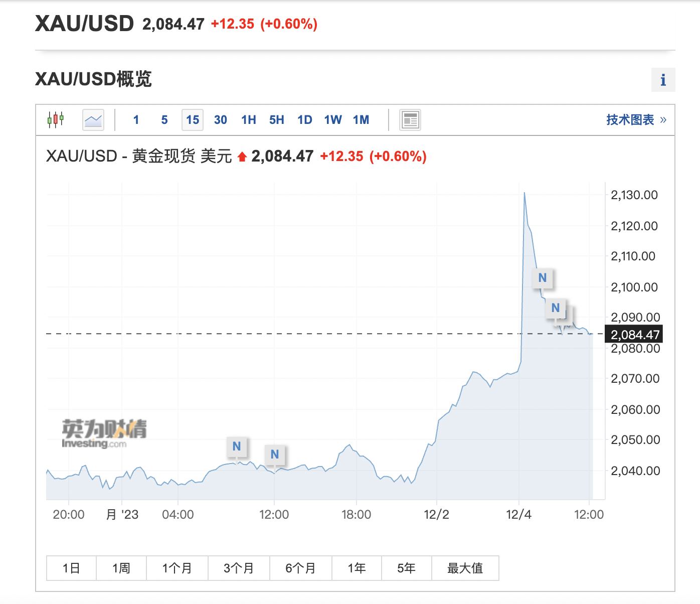Pick the 1M interval option

pyautogui.click(x=361, y=120)
